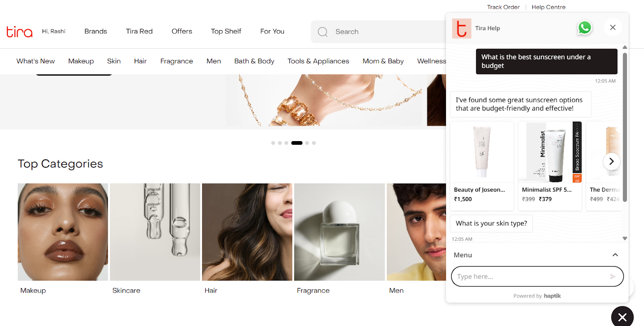Open Men top category thumbnail
The image size is (644, 326).
click(x=416, y=232)
